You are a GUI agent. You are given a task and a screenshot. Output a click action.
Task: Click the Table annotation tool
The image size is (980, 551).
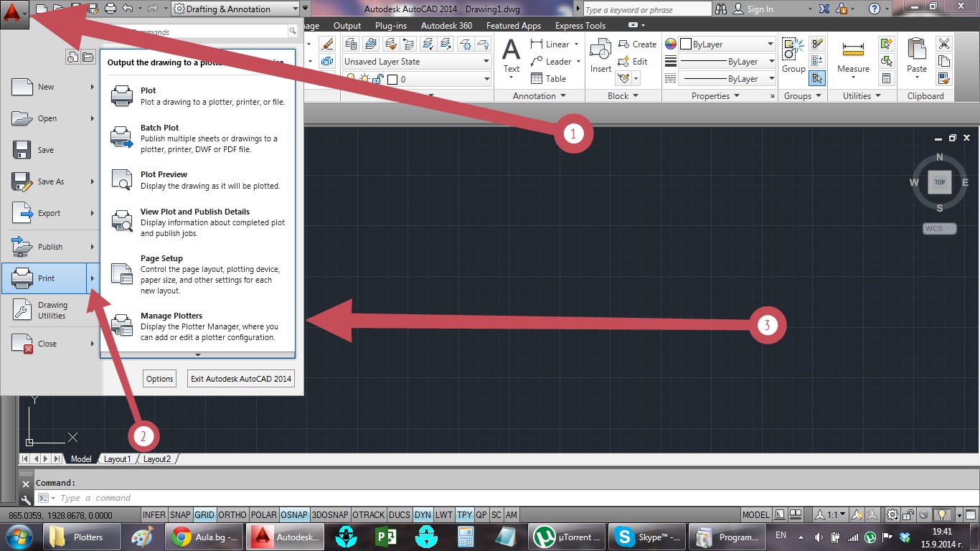coord(548,79)
